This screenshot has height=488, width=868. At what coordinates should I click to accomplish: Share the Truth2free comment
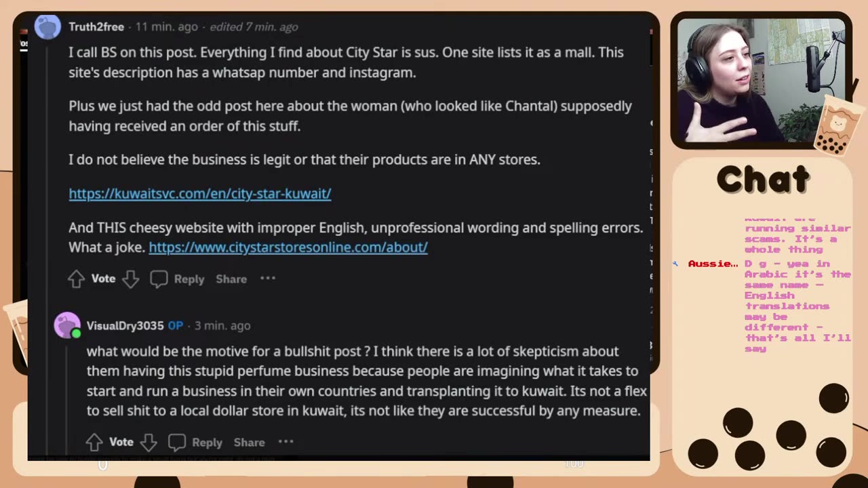[231, 279]
